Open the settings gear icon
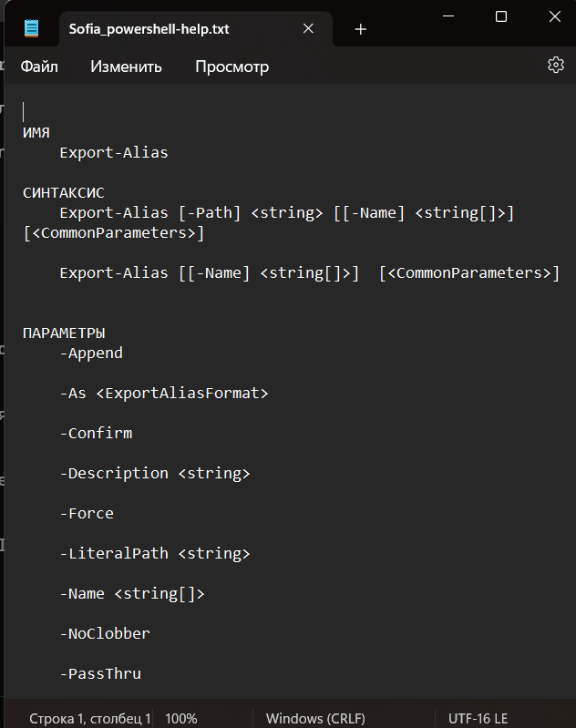The width and height of the screenshot is (576, 728). (556, 65)
